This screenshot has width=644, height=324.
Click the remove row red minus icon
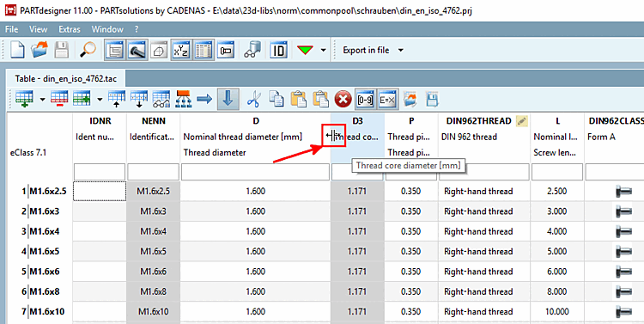tap(59, 100)
